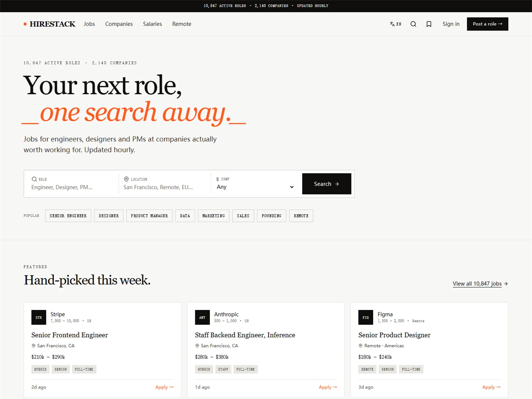Select the Product Manager popular tag
This screenshot has width=532, height=399.
(x=149, y=216)
